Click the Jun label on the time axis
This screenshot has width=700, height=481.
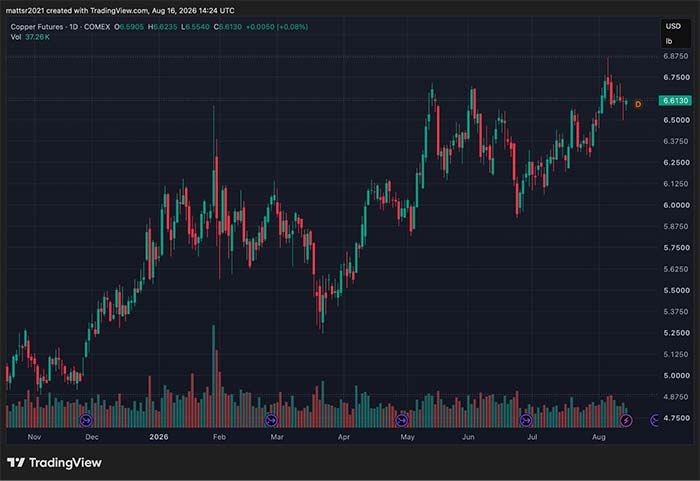tap(468, 437)
